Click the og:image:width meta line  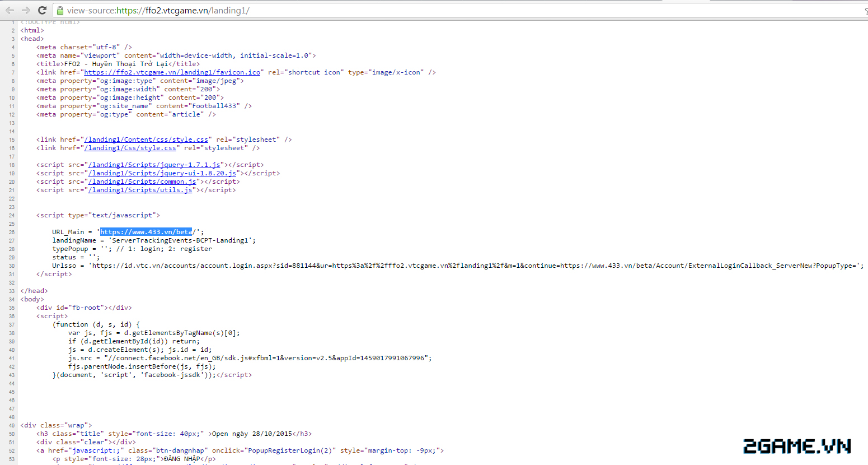pyautogui.click(x=128, y=89)
